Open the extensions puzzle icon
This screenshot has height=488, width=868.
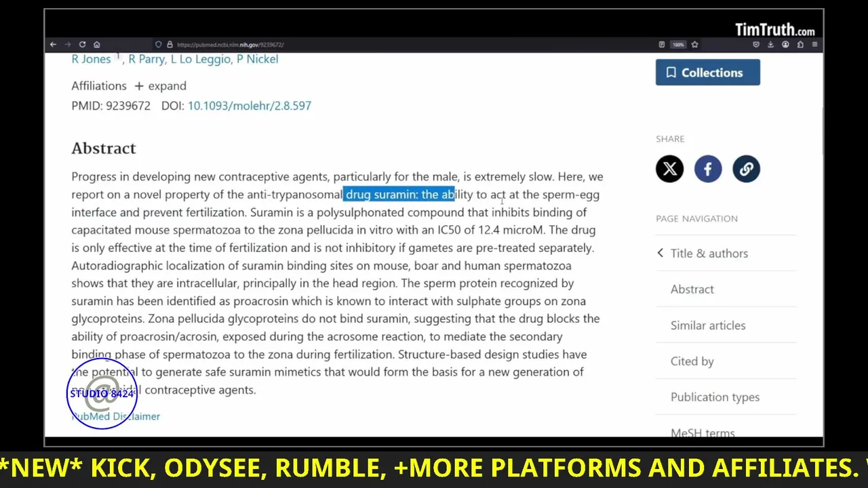[x=800, y=45]
